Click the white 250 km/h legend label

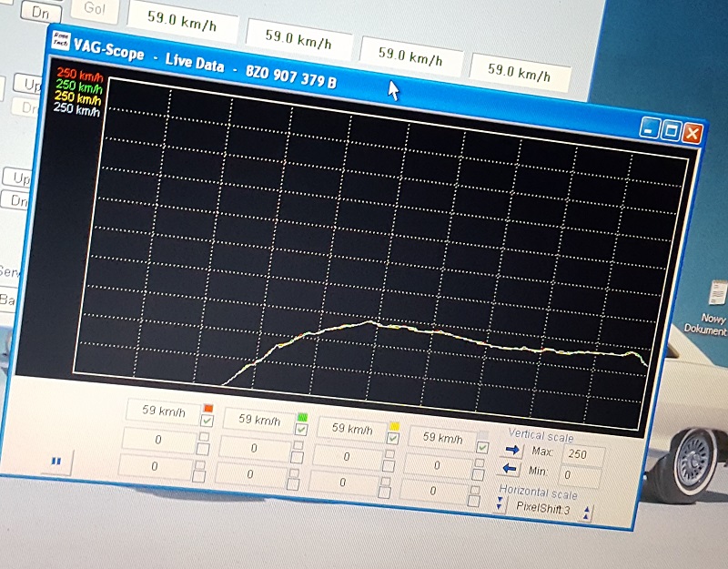[x=76, y=108]
